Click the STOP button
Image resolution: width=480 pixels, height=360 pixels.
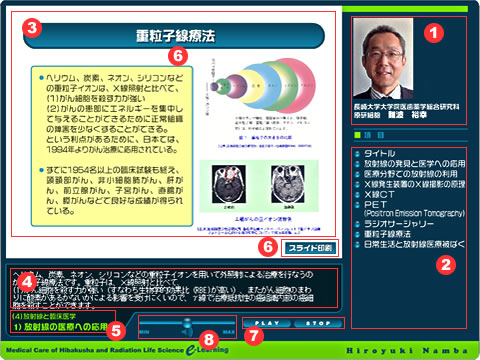318,323
